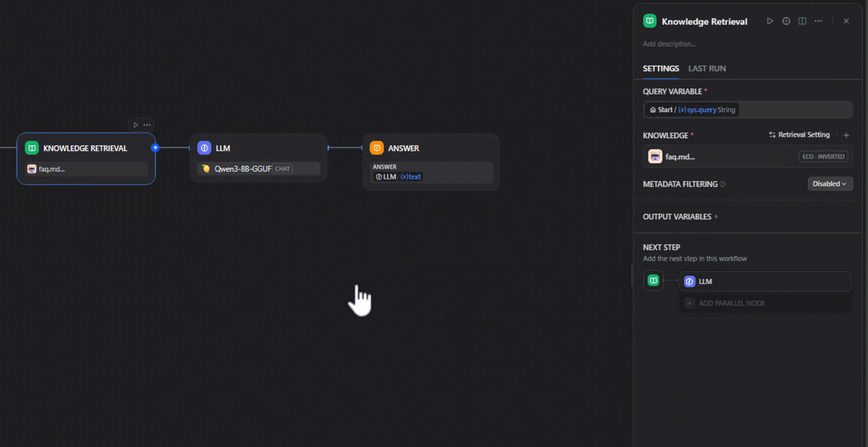Click the blue plus handle on Knowledge Retrieval node
The height and width of the screenshot is (447, 868).
point(155,148)
